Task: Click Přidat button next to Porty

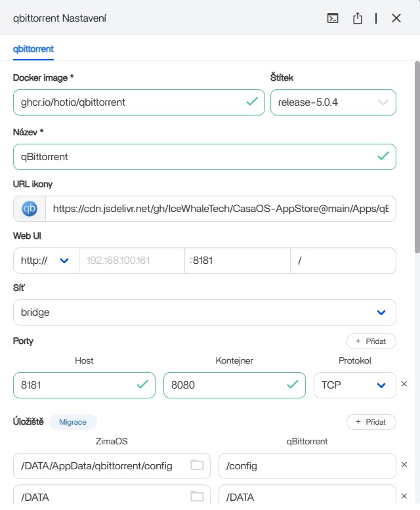Action: click(x=371, y=341)
